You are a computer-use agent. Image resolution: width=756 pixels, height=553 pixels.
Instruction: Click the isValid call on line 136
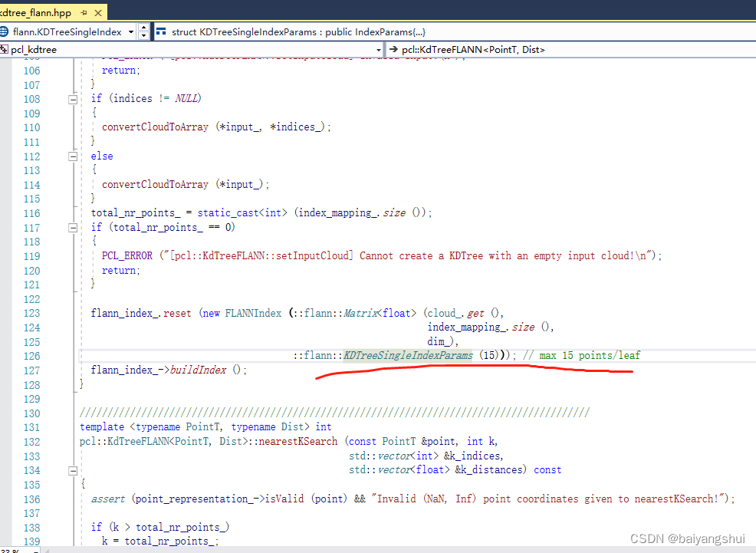click(284, 499)
